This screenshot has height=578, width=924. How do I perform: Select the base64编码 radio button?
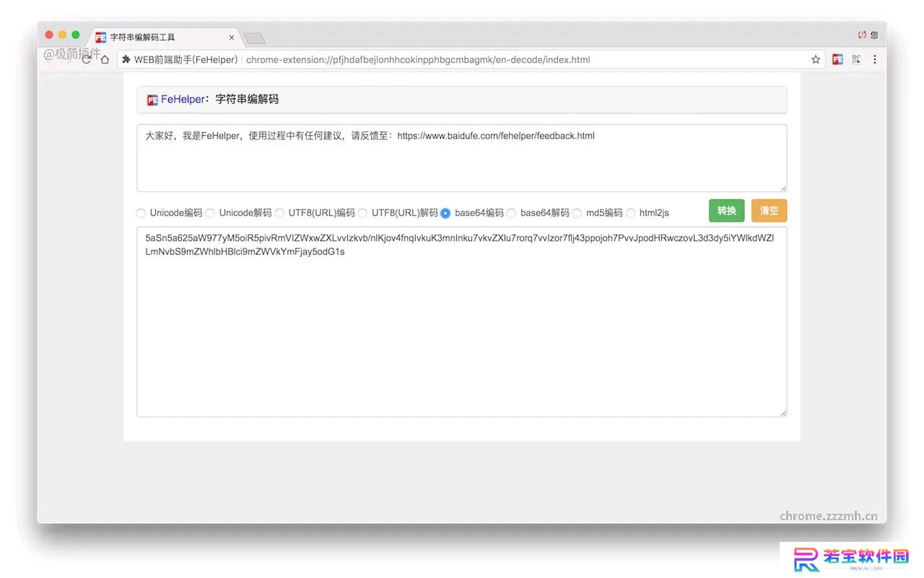445,213
